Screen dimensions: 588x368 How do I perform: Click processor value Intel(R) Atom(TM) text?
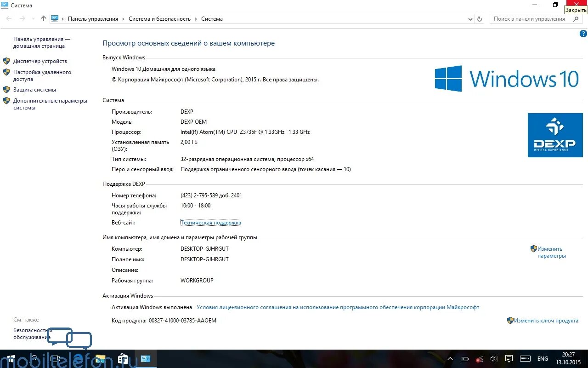click(x=245, y=132)
